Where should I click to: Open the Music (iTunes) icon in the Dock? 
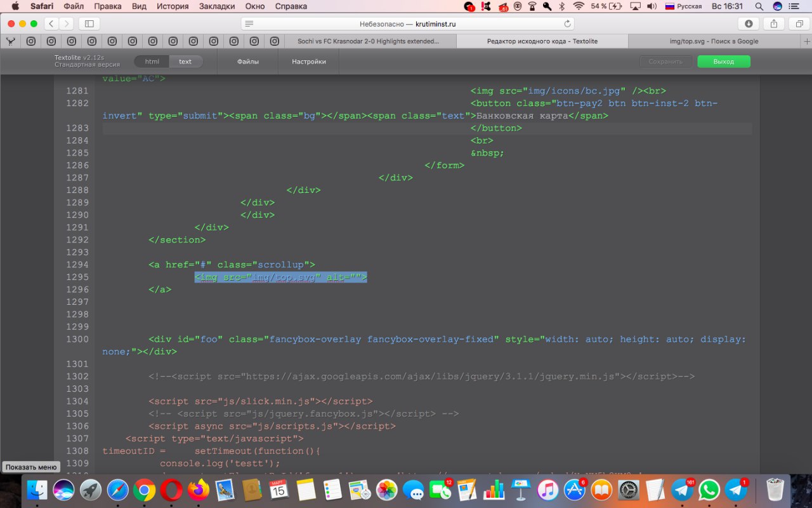pos(547,490)
